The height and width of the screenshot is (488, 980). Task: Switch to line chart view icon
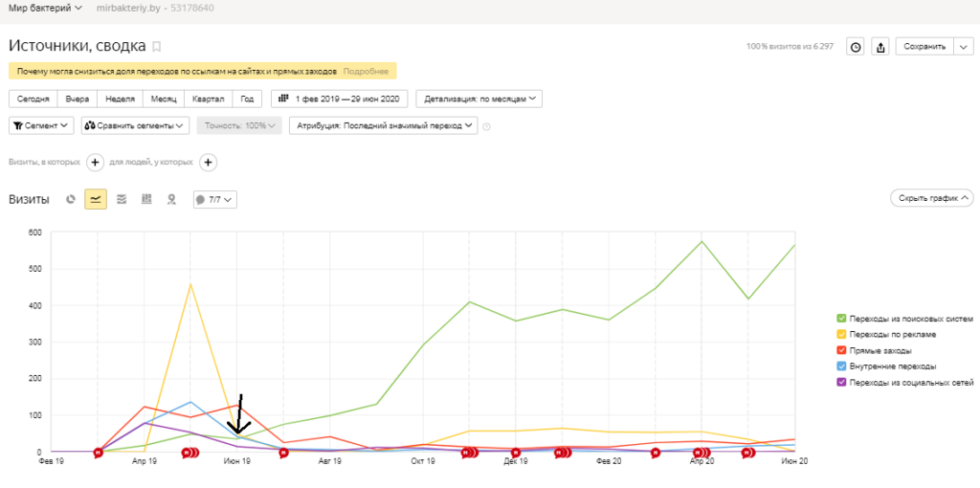pyautogui.click(x=96, y=199)
